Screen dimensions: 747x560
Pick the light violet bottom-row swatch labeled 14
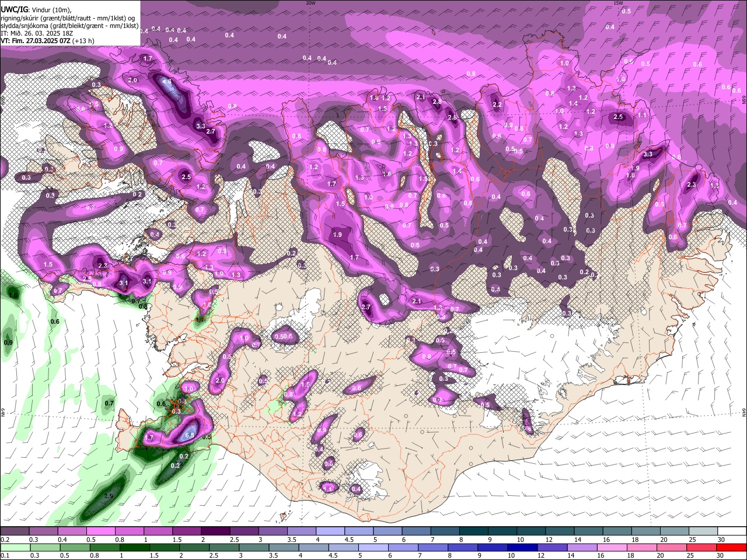tap(581, 547)
